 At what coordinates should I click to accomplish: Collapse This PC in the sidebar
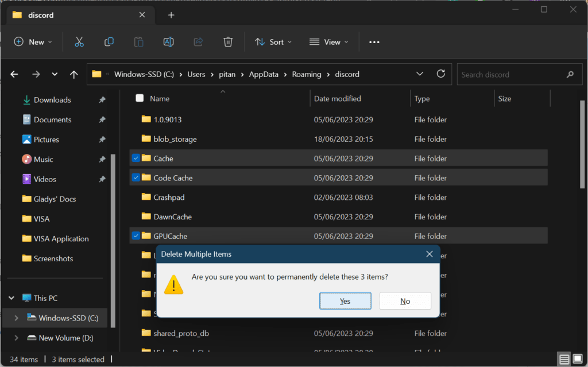pyautogui.click(x=11, y=298)
